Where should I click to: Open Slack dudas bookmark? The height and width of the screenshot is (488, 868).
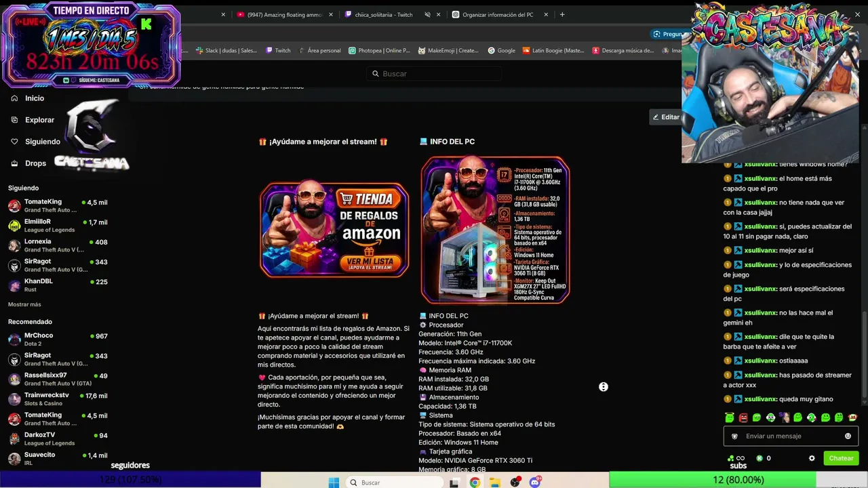[226, 50]
